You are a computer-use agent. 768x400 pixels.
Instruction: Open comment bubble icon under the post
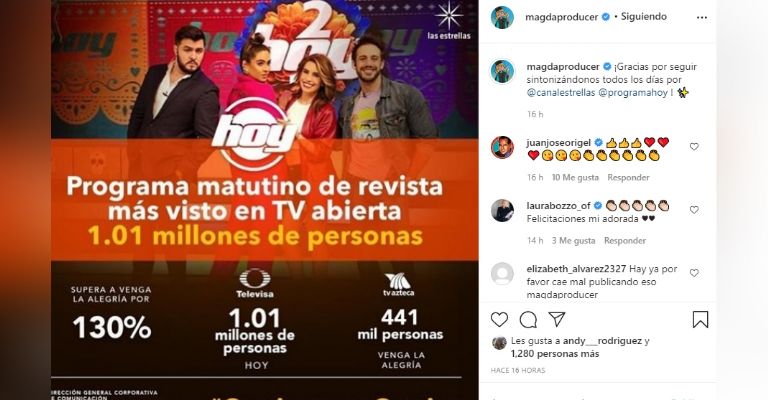528,320
